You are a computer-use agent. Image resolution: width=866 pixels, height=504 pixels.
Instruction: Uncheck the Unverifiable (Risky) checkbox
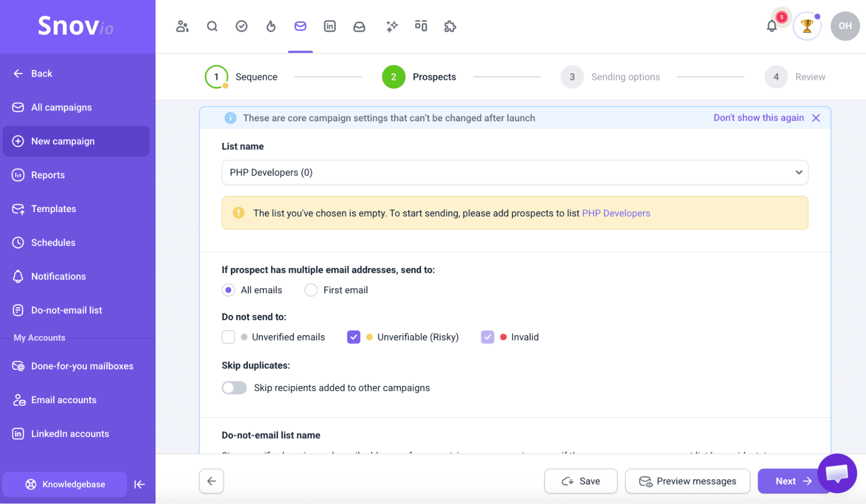point(354,337)
